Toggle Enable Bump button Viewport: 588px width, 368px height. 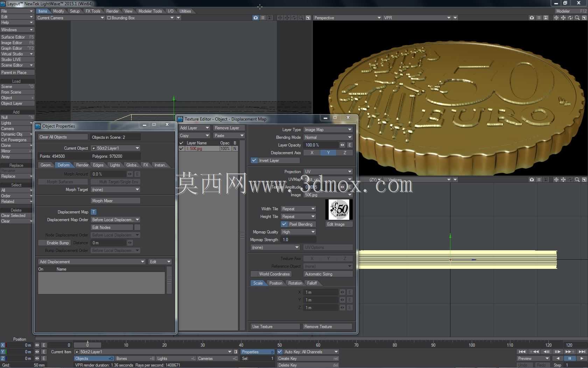click(x=54, y=243)
